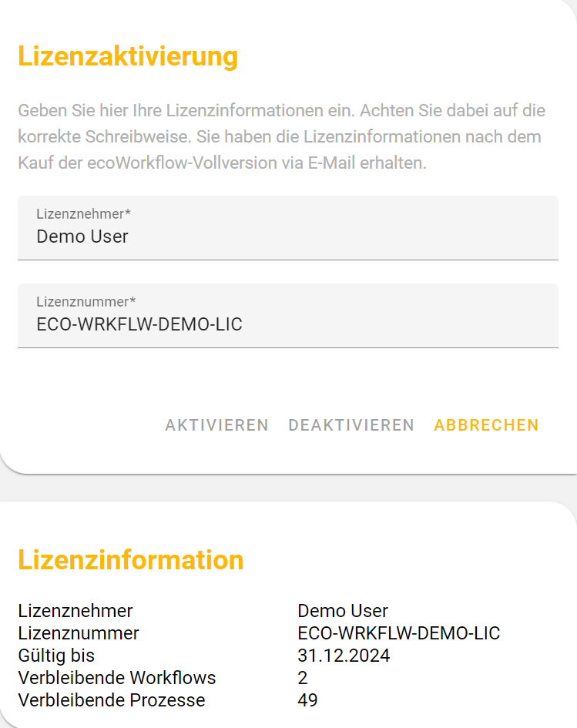This screenshot has height=728, width=577.
Task: Click the expiry date 31.12.2024
Action: click(x=344, y=656)
